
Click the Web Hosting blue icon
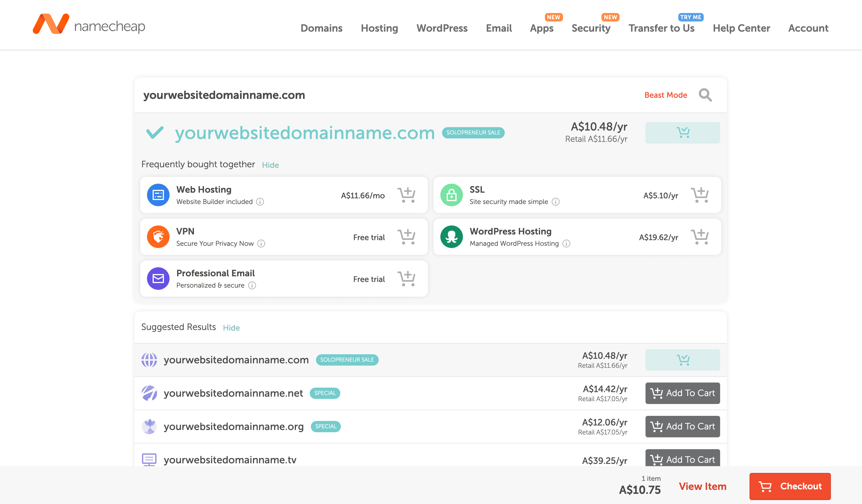point(158,195)
